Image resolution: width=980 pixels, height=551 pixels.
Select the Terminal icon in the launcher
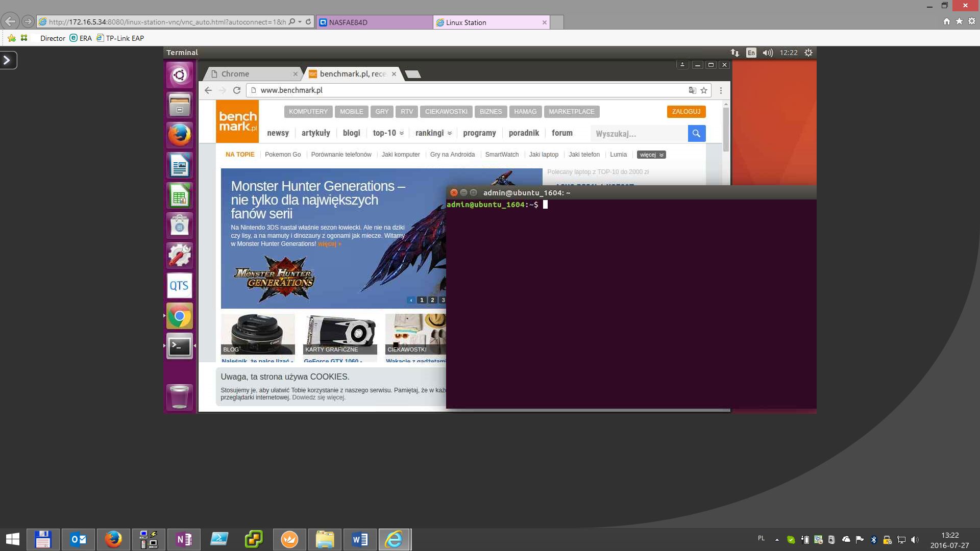click(179, 346)
